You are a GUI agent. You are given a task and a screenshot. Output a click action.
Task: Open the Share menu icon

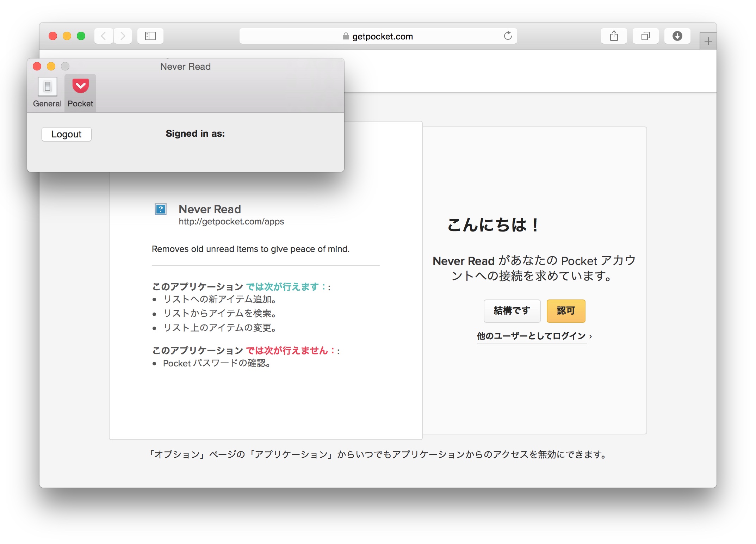click(x=614, y=36)
